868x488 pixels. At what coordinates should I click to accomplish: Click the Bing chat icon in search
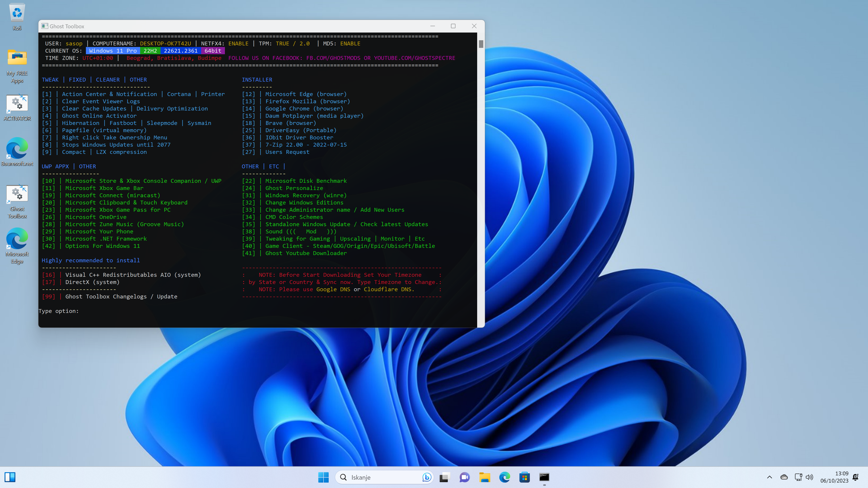click(x=427, y=477)
